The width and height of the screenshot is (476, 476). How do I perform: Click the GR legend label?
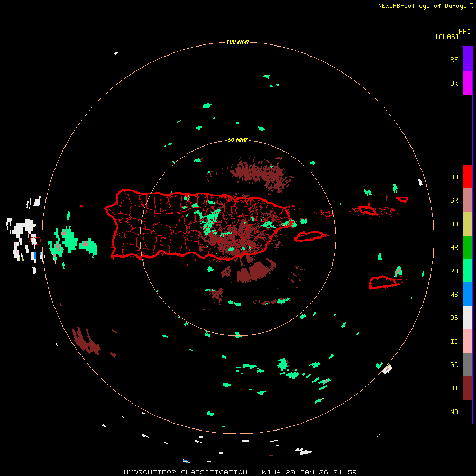point(454,200)
